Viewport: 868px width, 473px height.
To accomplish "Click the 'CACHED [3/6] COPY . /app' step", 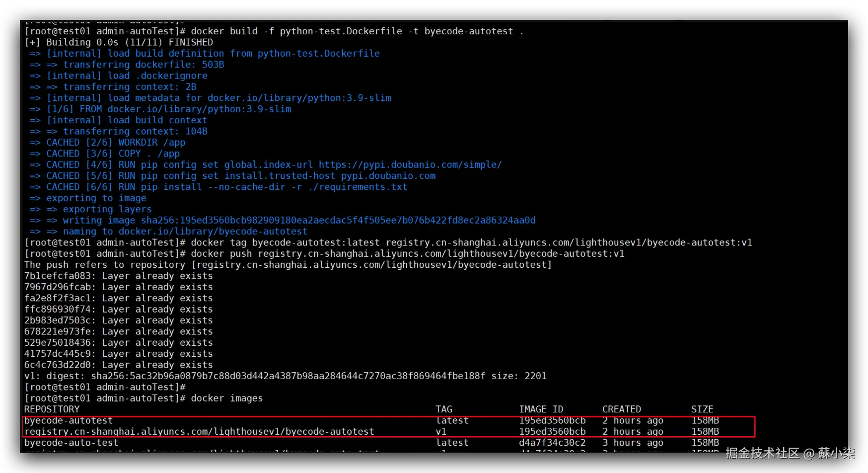I will point(104,154).
